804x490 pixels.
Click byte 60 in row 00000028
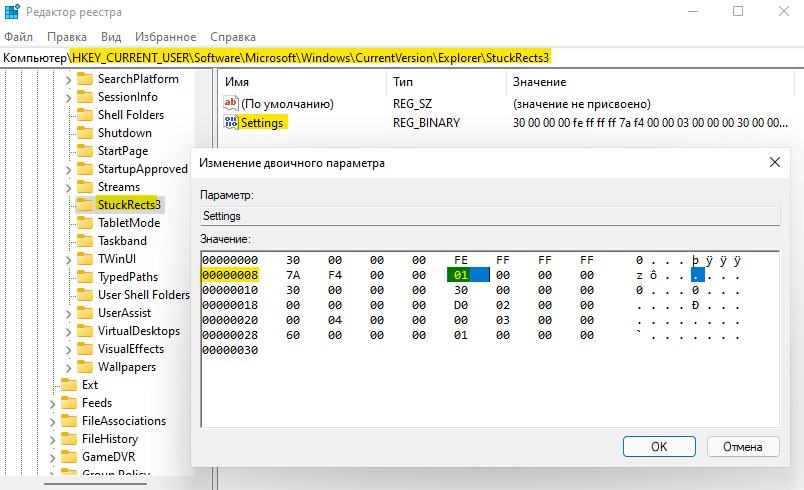pyautogui.click(x=293, y=335)
